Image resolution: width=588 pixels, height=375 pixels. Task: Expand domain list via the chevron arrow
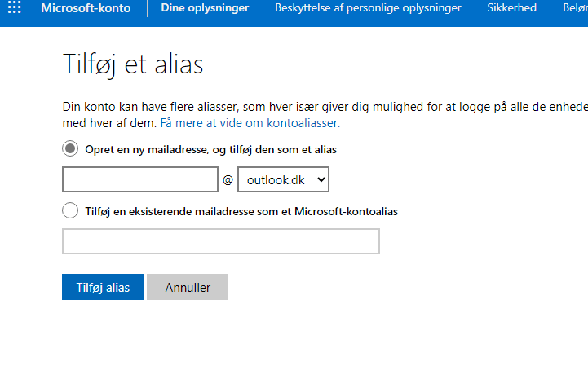(321, 179)
